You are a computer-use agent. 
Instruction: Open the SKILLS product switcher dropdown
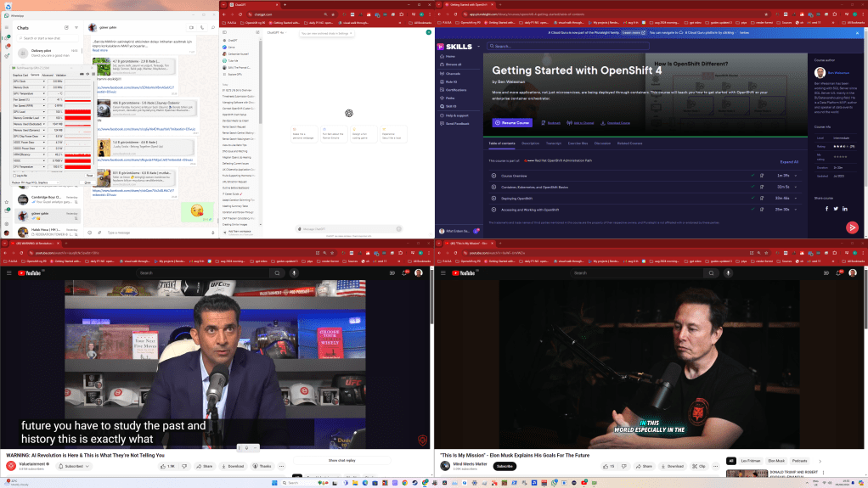tap(478, 47)
